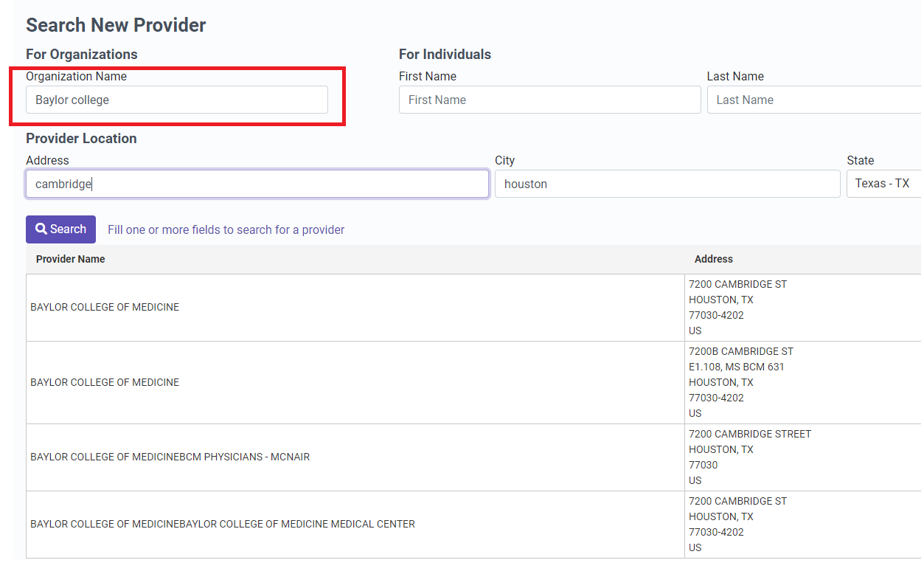Viewport: 924px width, 574px height.
Task: Click the E1.108, MS BCM 631 address line
Action: [x=737, y=367]
